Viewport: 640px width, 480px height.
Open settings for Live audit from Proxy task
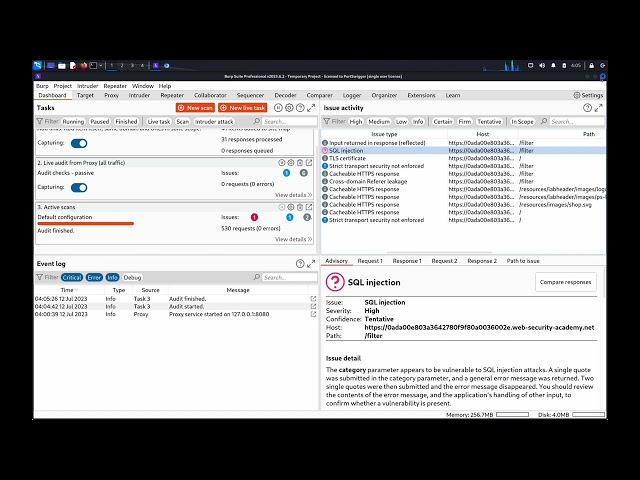[x=291, y=162]
